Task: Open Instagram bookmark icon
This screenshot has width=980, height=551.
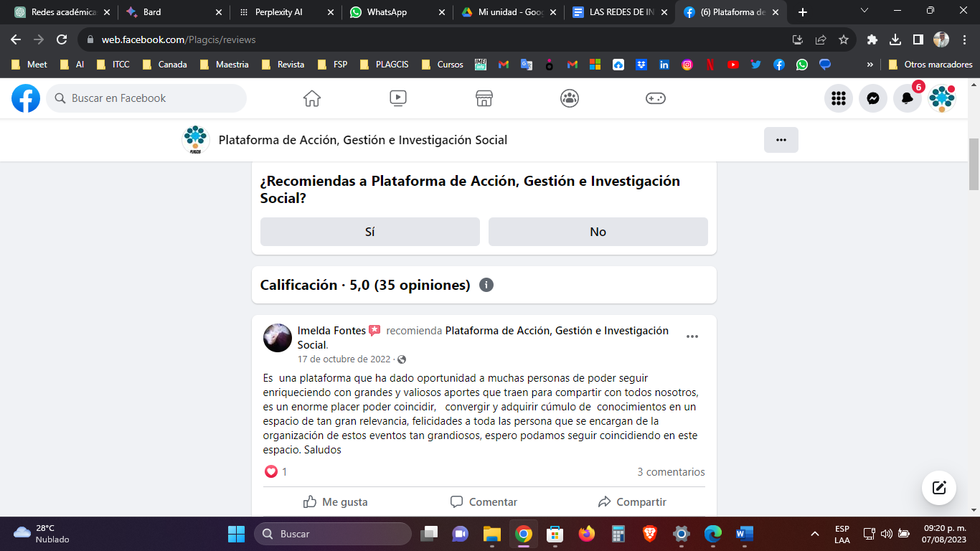Action: [687, 65]
